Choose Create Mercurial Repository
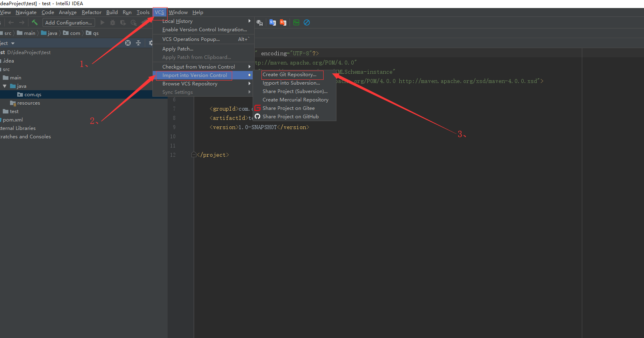Viewport: 644px width, 338px height. (294, 99)
